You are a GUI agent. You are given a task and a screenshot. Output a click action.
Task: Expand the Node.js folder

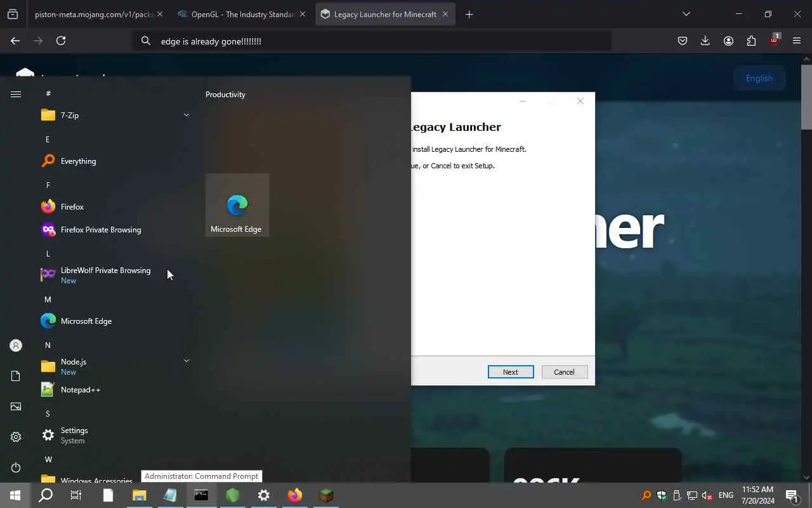click(115, 366)
